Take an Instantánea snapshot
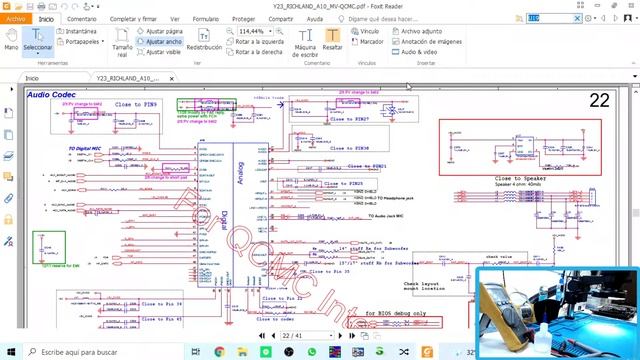The width and height of the screenshot is (640, 360). coord(77,31)
